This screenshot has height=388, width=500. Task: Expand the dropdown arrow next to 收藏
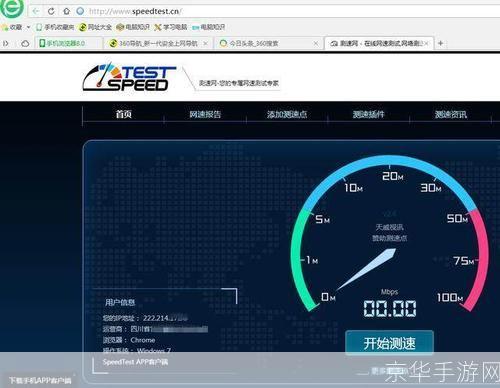28,27
